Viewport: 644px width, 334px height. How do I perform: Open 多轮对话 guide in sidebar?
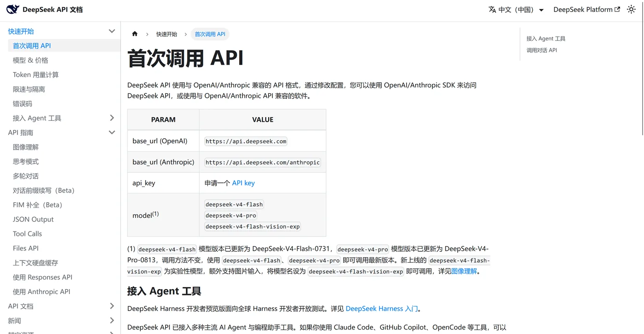[x=26, y=176]
